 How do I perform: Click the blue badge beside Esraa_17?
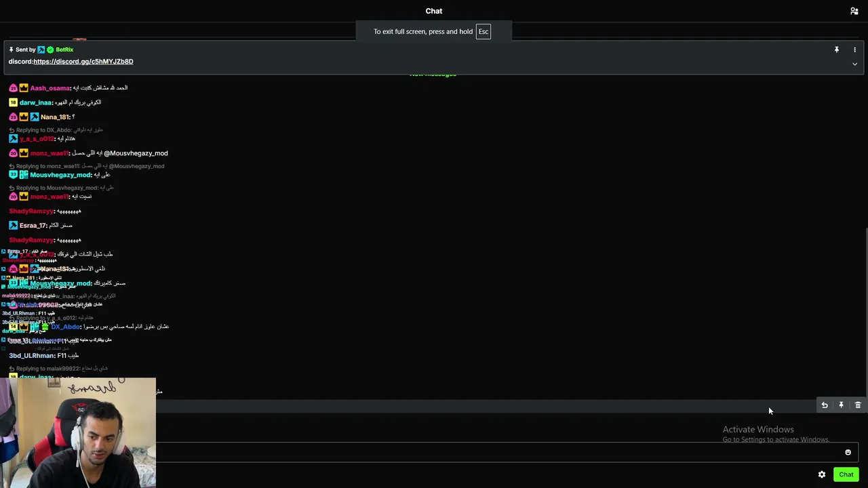pyautogui.click(x=13, y=226)
